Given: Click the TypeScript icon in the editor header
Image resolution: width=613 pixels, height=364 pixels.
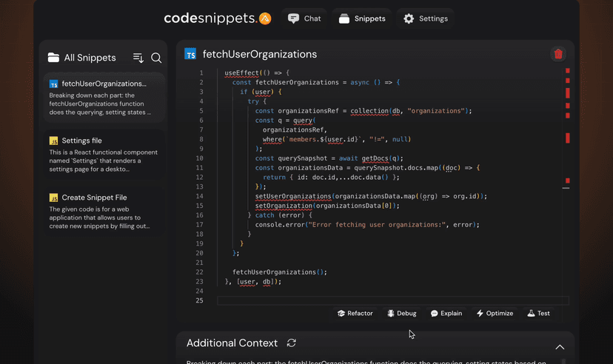Looking at the screenshot, I should (190, 54).
